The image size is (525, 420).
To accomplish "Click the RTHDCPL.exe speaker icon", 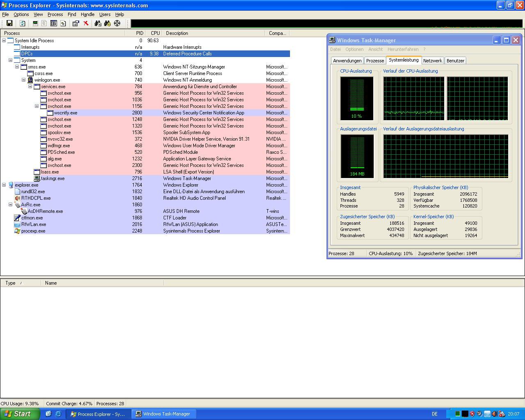I will point(17,198).
